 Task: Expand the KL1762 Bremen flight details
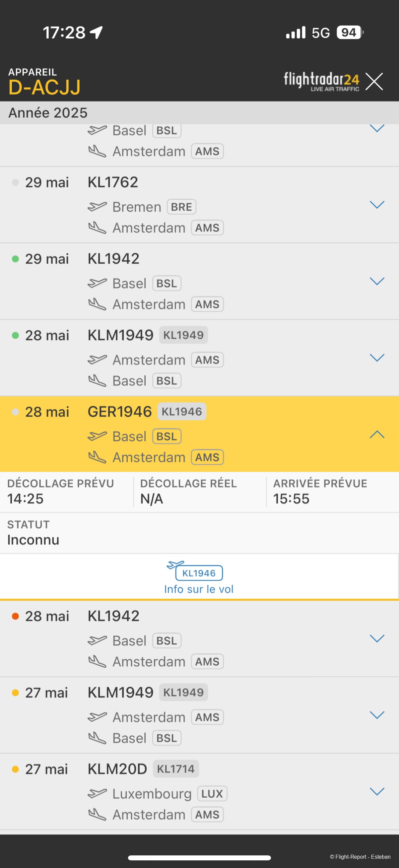pos(377,205)
